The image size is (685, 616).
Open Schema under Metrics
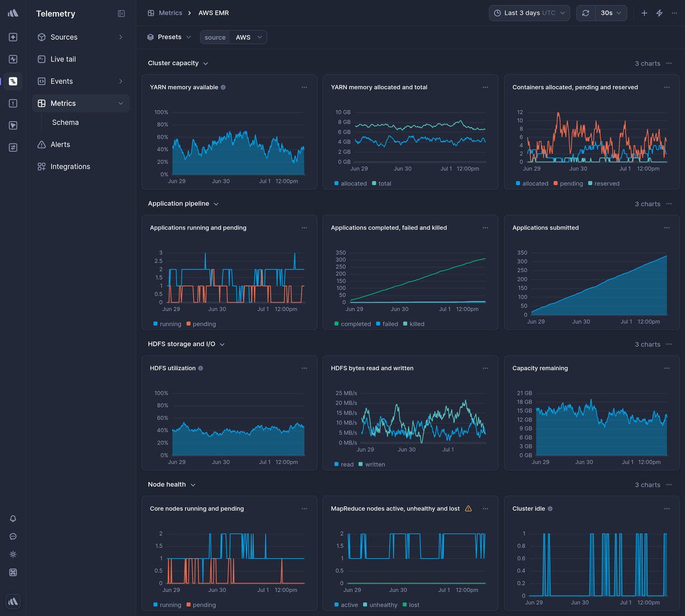click(65, 123)
